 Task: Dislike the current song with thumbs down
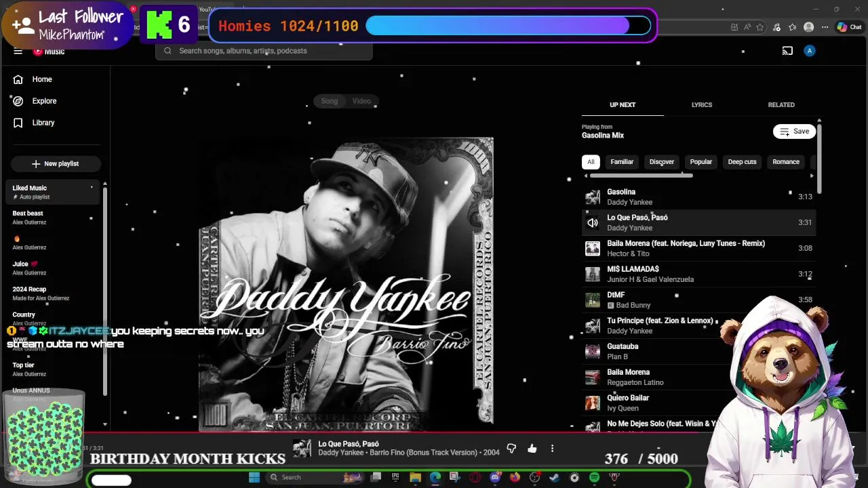point(511,449)
